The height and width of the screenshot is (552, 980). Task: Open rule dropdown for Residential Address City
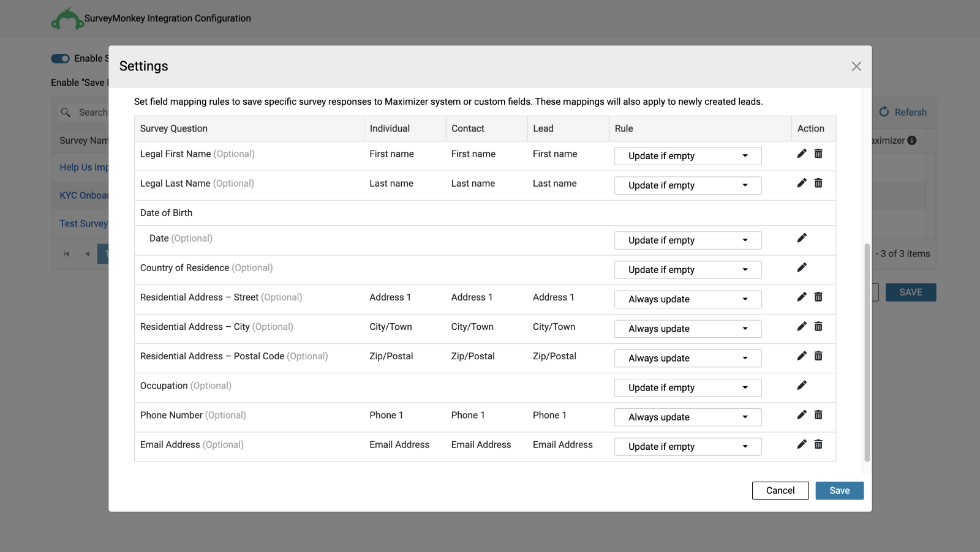click(x=688, y=329)
